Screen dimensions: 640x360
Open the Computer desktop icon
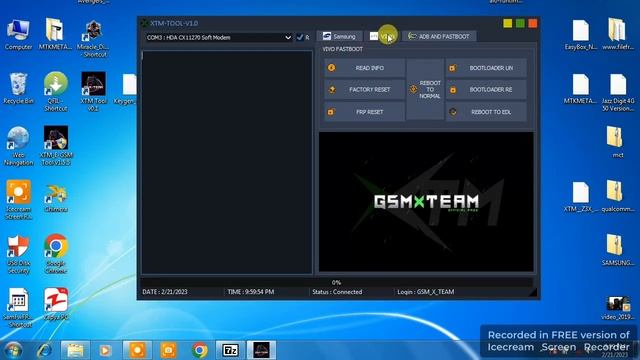[18, 35]
